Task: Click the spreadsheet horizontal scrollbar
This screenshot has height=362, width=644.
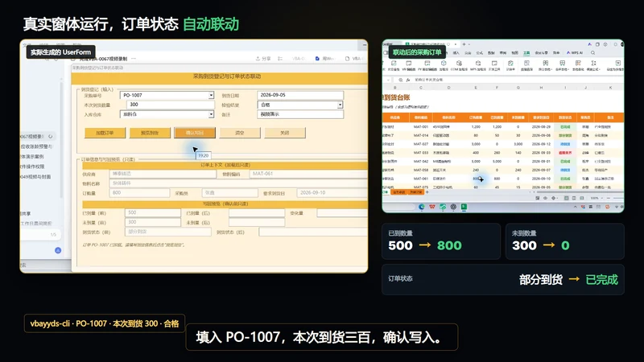Action: pyautogui.click(x=579, y=192)
